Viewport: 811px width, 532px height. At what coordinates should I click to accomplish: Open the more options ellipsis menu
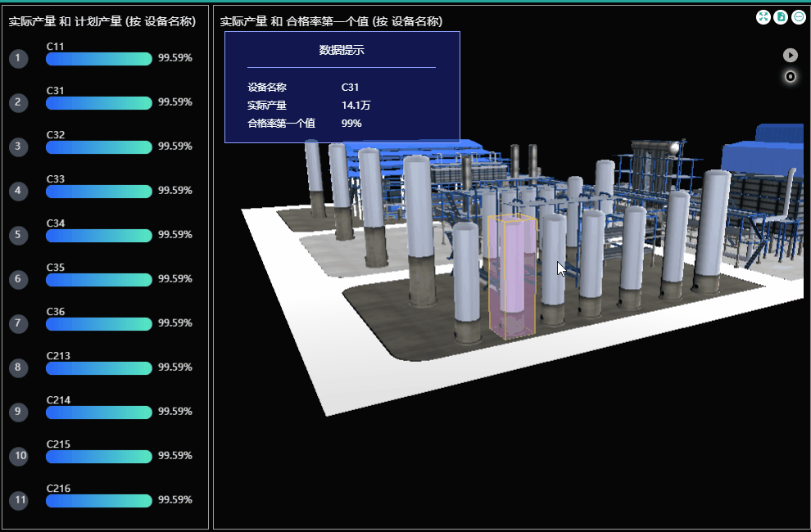tap(799, 17)
